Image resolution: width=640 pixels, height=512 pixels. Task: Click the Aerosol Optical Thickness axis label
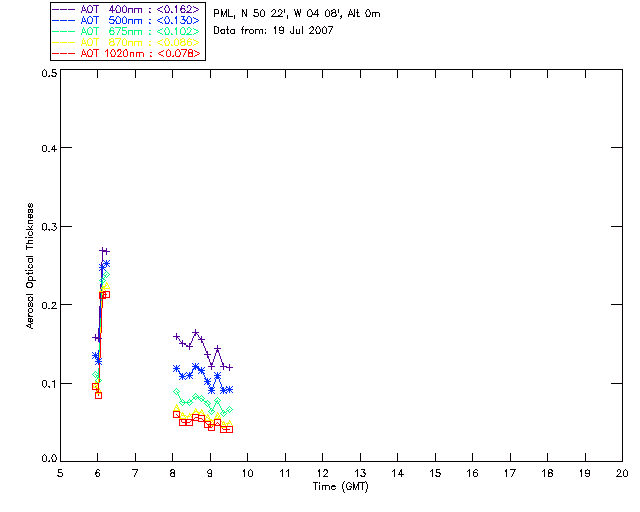30,266
